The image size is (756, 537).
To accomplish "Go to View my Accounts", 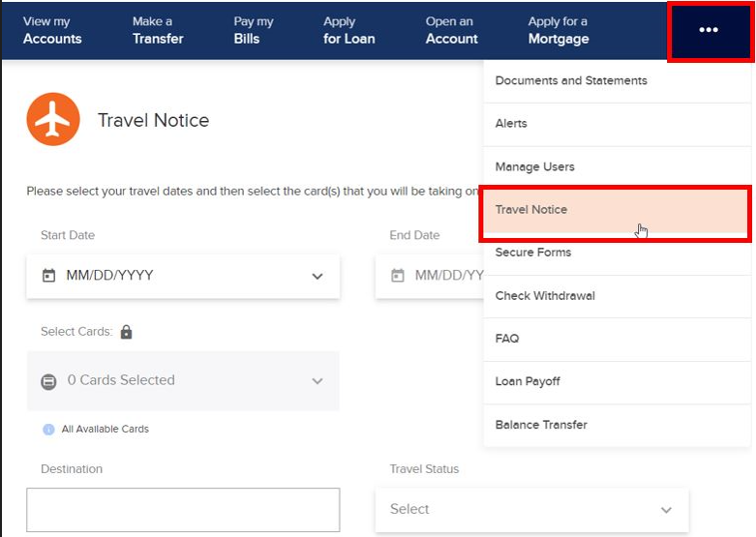I will [52, 30].
